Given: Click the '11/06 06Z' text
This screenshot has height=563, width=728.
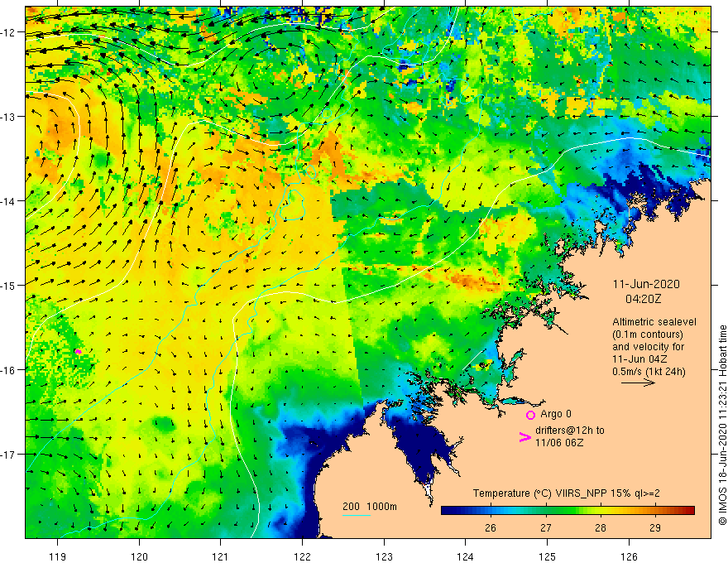Looking at the screenshot, I should (559, 443).
